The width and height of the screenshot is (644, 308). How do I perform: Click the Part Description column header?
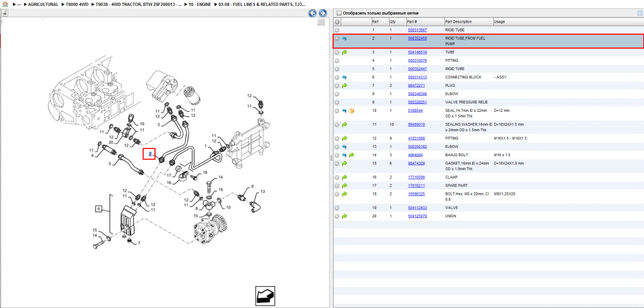(469, 22)
